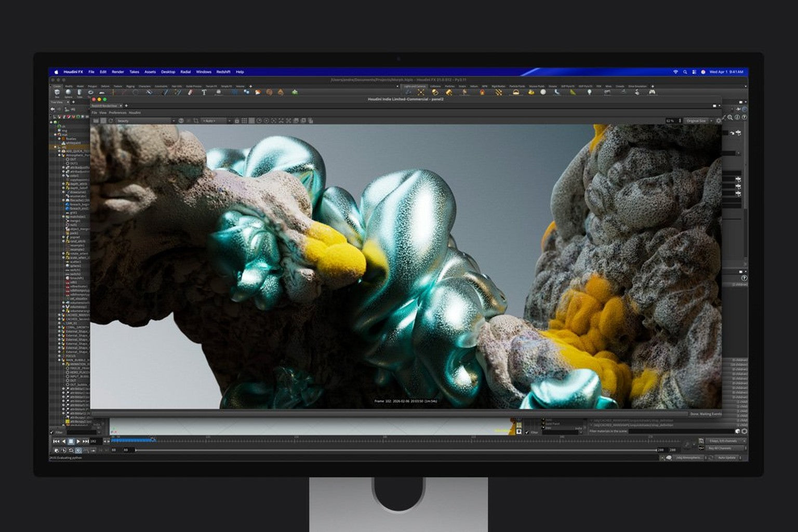The width and height of the screenshot is (798, 532).
Task: Click the white sphere shelf icon
Action: (543, 92)
